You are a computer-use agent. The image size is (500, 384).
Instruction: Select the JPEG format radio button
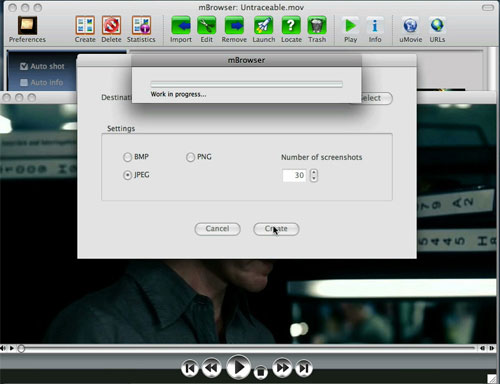127,175
